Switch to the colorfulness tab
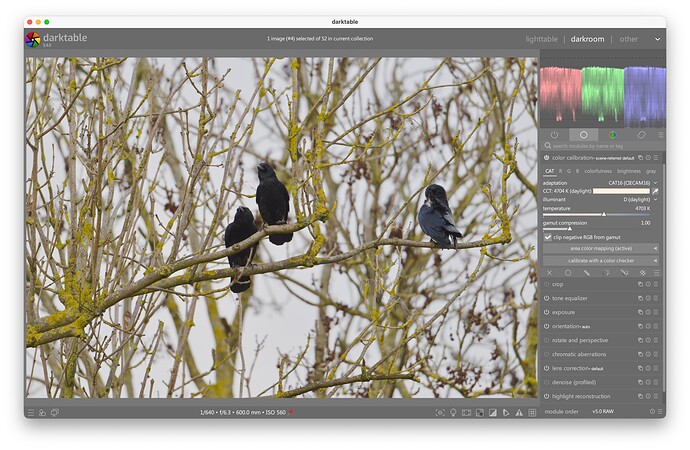Viewport: 690px width, 450px height. [598, 171]
